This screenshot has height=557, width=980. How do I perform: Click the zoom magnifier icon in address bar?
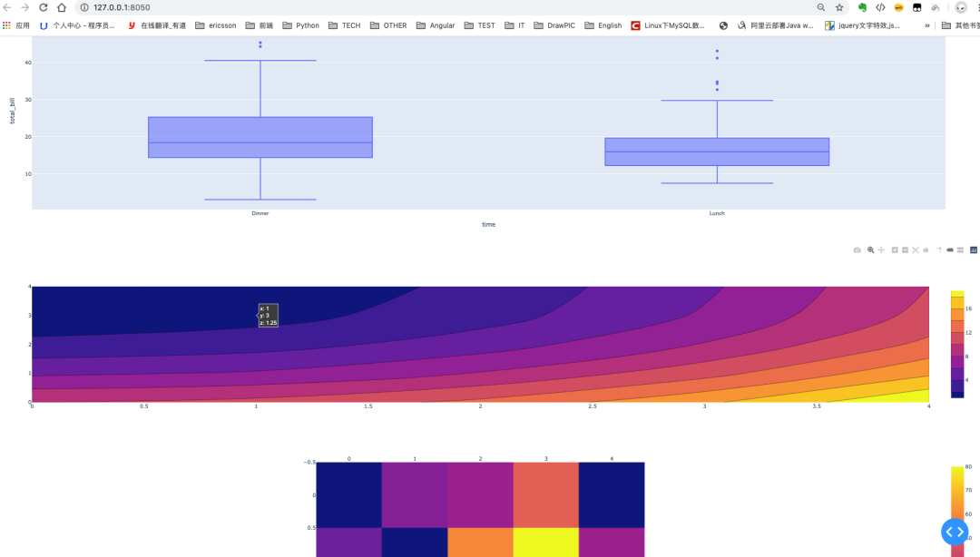(x=821, y=7)
